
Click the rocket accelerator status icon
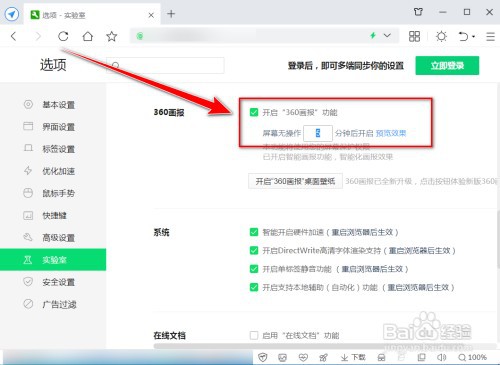click(323, 357)
